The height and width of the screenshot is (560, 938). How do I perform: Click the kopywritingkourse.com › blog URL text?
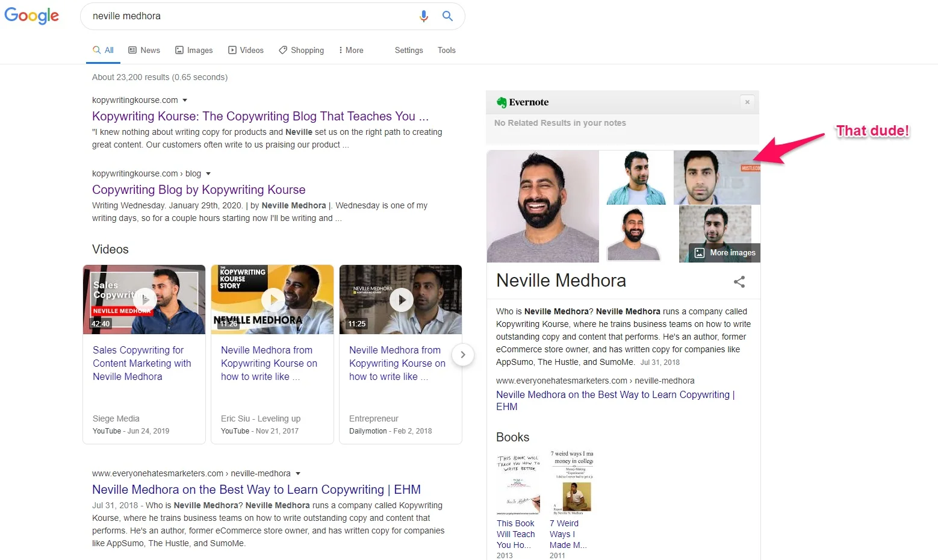click(x=147, y=173)
